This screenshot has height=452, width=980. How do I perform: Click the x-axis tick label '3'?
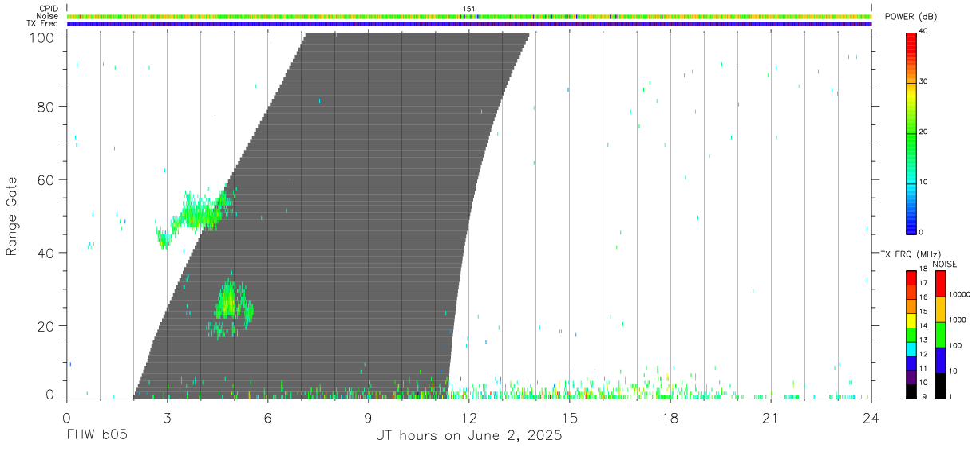coord(167,418)
